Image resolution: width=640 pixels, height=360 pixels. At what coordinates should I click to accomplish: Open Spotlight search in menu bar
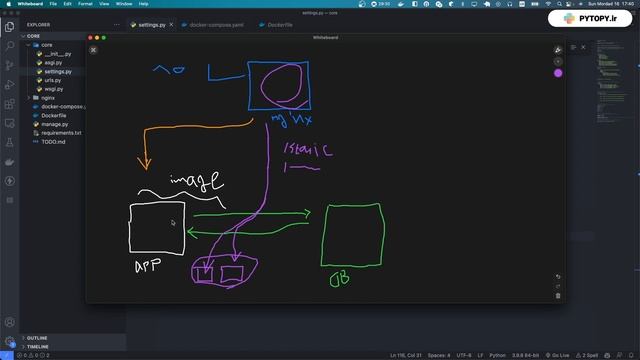(559, 4)
